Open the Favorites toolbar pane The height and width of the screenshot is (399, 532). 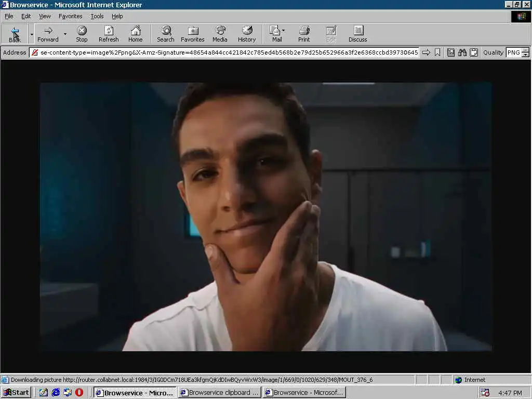coord(192,34)
